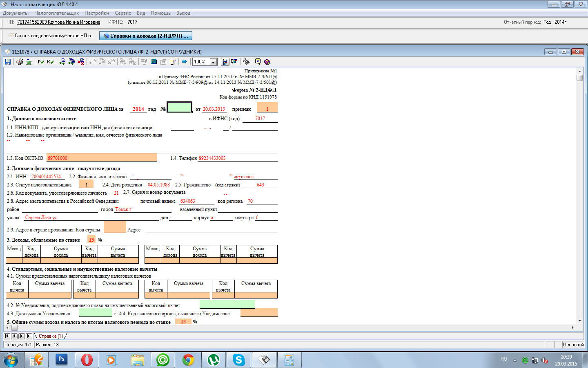
Task: Open the zoom 100% dropdown
Action: click(x=213, y=62)
